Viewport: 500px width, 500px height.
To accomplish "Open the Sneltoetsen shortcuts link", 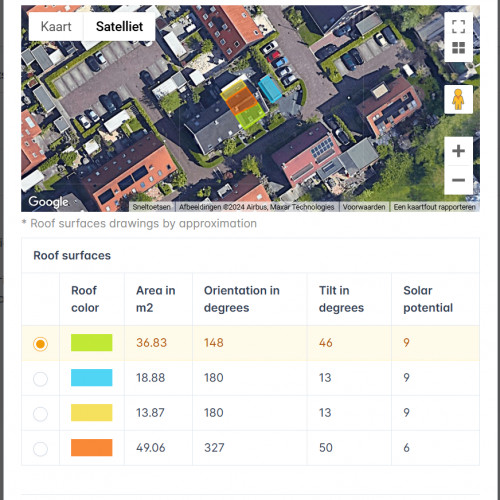I will pos(152,207).
